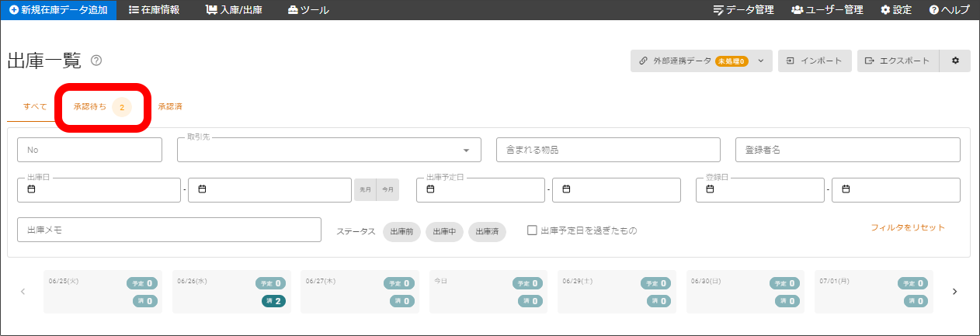Toggle the 出庫前 status filter chip
The height and width of the screenshot is (336, 980).
tap(401, 230)
